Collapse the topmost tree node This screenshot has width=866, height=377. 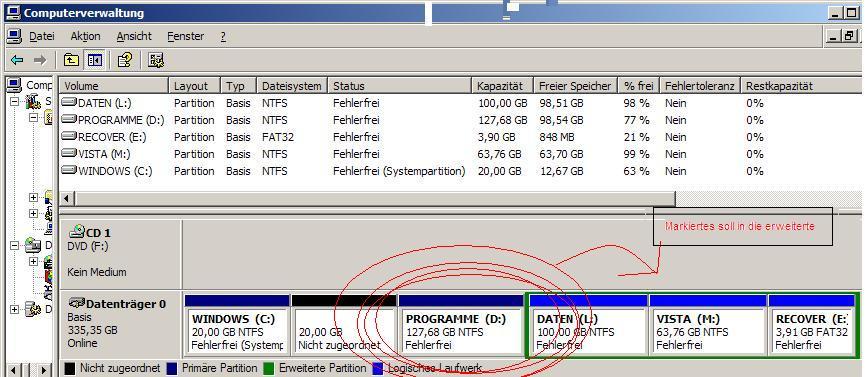tap(15, 102)
